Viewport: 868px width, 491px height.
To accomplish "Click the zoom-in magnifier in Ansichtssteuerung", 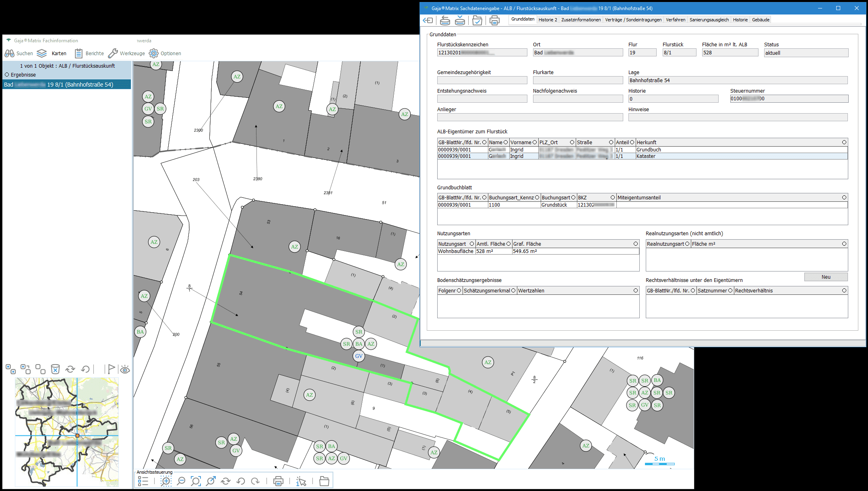I will click(x=166, y=481).
